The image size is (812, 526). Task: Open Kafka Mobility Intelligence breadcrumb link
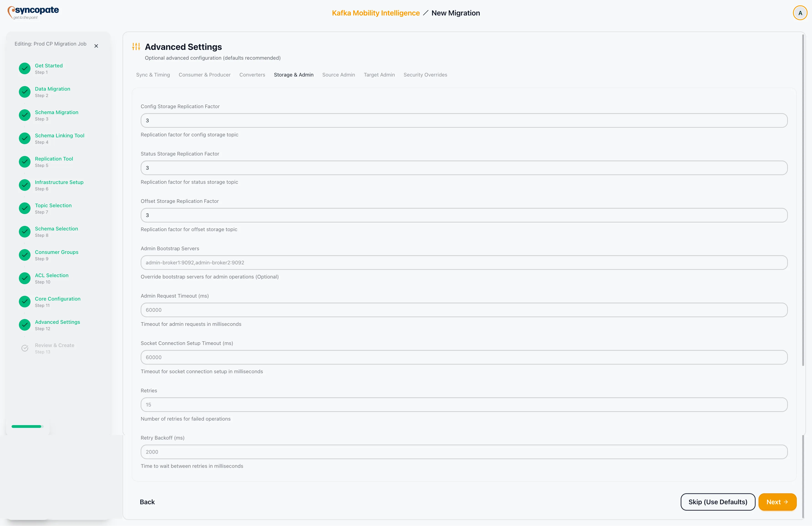click(376, 13)
